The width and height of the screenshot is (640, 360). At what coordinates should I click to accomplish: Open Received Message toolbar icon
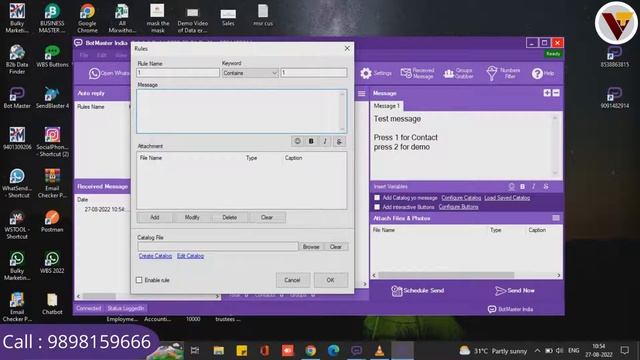click(x=417, y=73)
